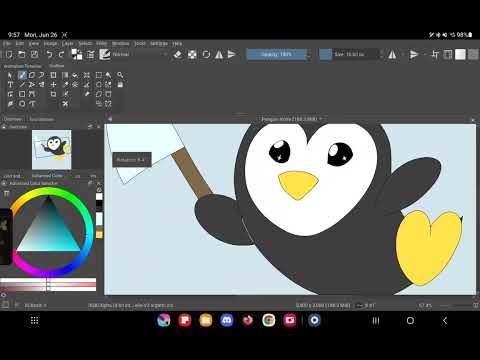Open the selection display mode dropdown in status bar

tap(5, 305)
